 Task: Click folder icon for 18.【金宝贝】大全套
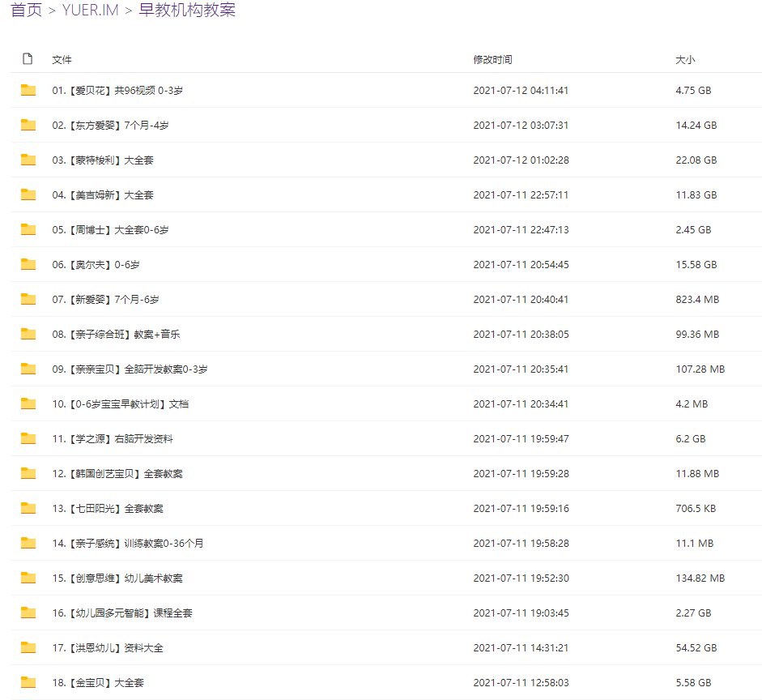click(x=28, y=682)
